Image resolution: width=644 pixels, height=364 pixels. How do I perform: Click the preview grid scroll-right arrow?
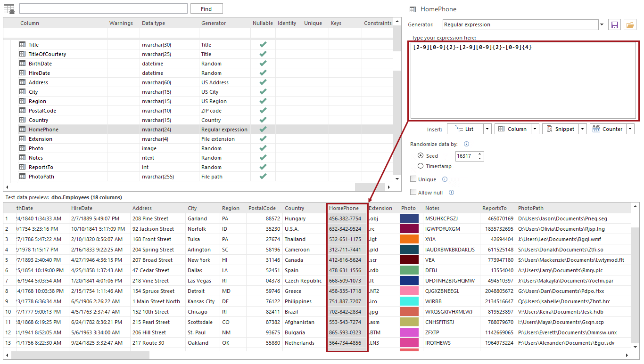(x=627, y=355)
